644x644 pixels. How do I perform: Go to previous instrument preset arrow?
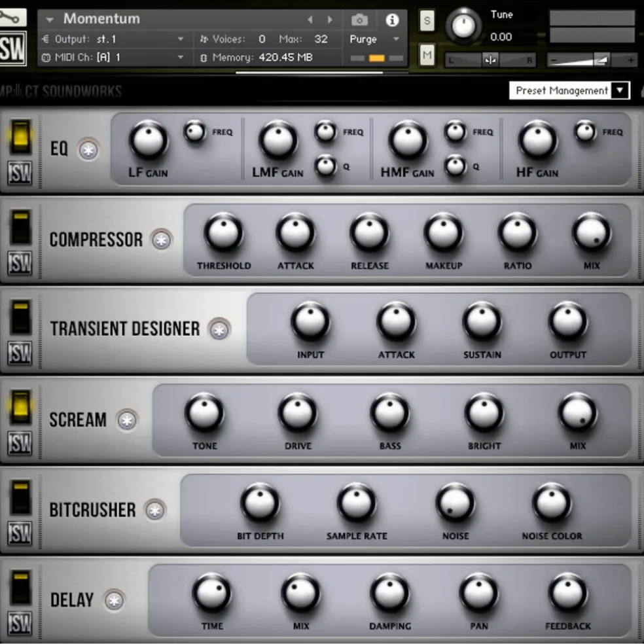coord(310,19)
